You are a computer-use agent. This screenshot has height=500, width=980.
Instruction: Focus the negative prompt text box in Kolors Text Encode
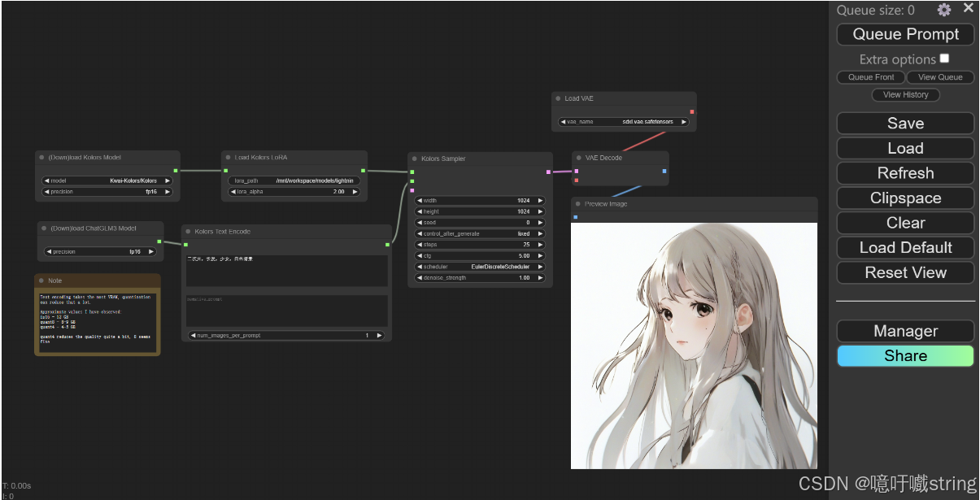click(x=286, y=311)
